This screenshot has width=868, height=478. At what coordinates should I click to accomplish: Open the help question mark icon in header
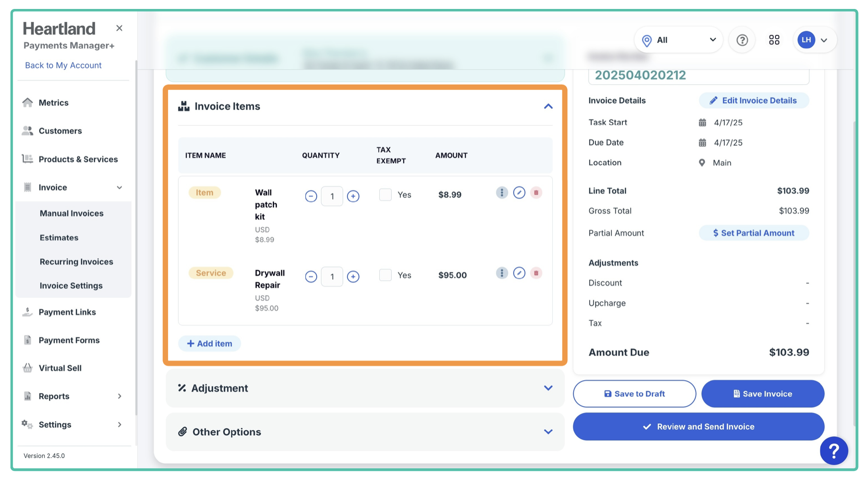click(742, 40)
